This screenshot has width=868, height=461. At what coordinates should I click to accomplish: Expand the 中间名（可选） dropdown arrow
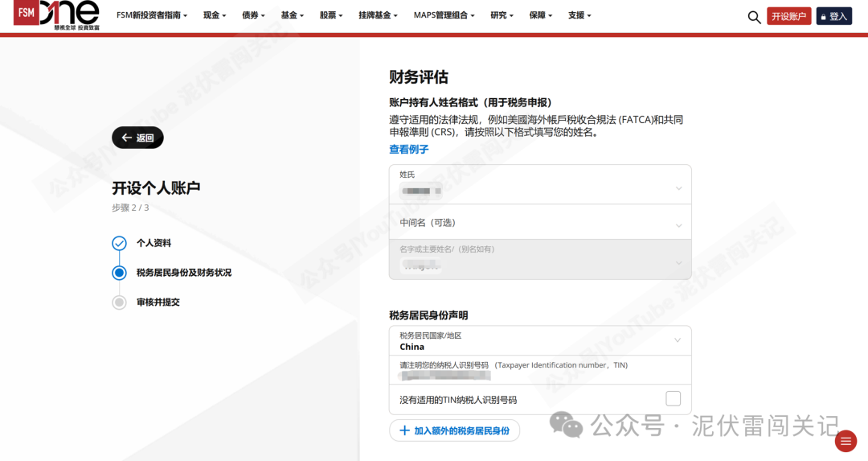pos(678,225)
